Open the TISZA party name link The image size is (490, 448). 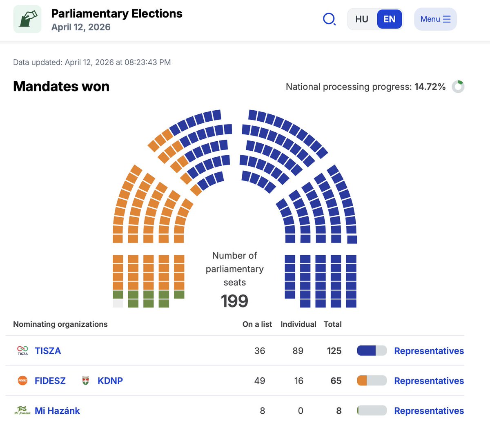click(x=48, y=350)
